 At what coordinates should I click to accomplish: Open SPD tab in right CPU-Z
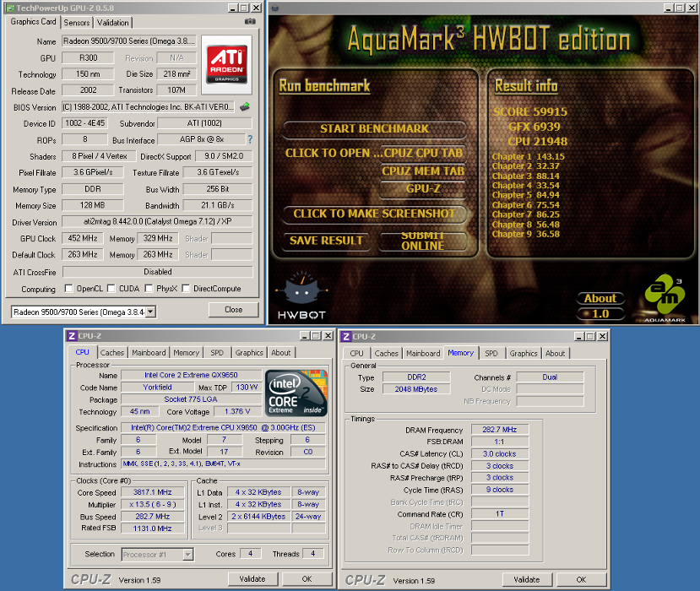pyautogui.click(x=491, y=354)
